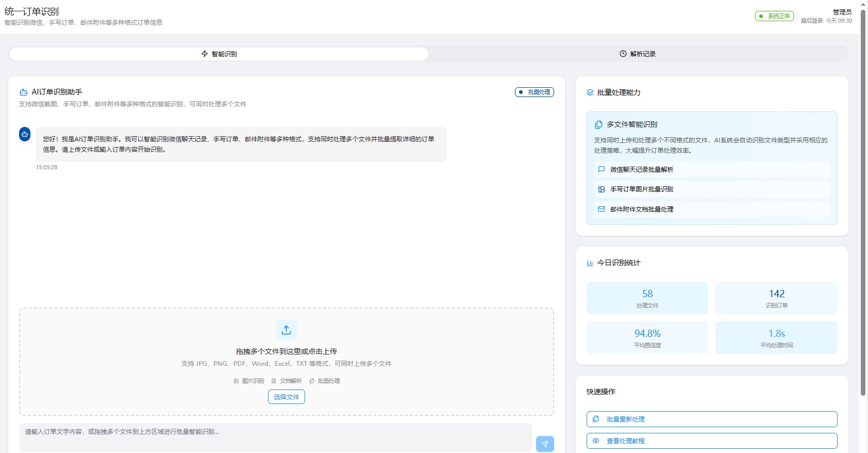Open the 管理员 user profile
Screen dimensions: 868x453
[842, 12]
